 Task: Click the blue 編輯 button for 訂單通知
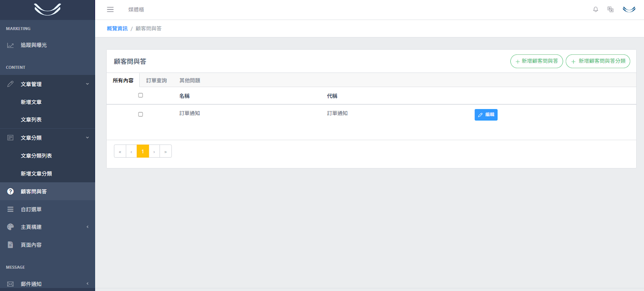[486, 115]
